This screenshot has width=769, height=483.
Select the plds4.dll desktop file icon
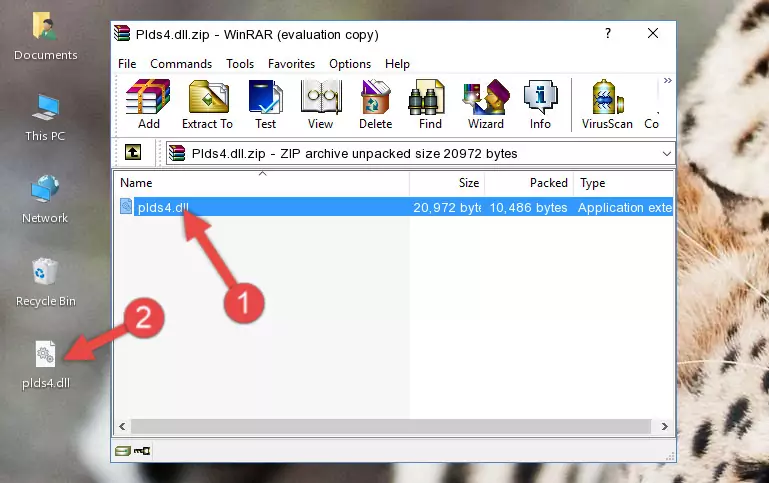click(46, 365)
